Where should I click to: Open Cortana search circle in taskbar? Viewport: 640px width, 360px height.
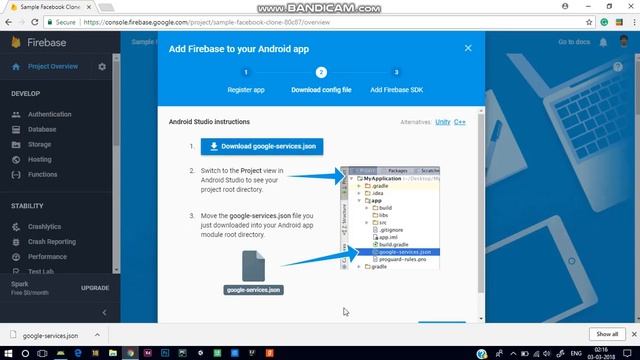(x=25, y=353)
